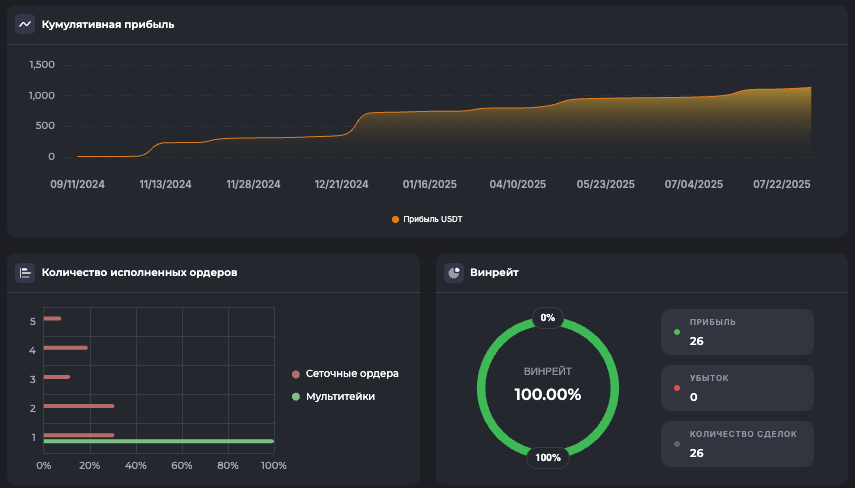Click the 100% label below winrate ring
Screen dimensions: 855x488
547,457
